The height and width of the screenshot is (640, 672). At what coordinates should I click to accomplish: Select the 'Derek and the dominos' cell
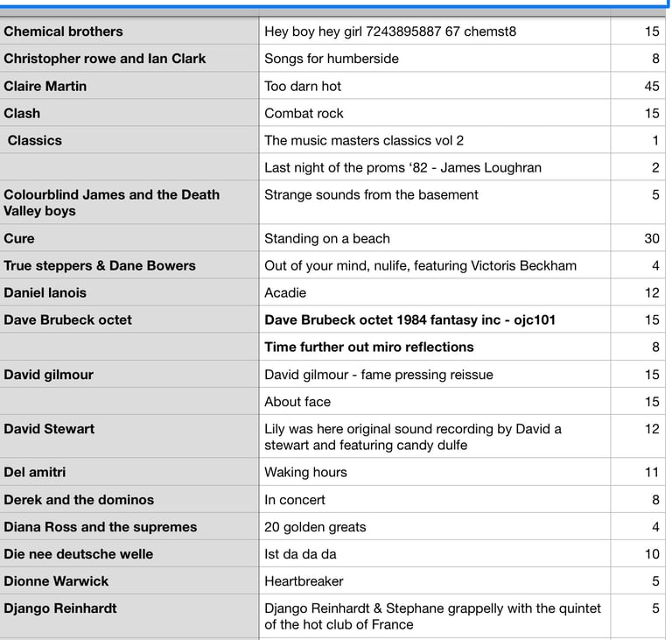point(129,499)
